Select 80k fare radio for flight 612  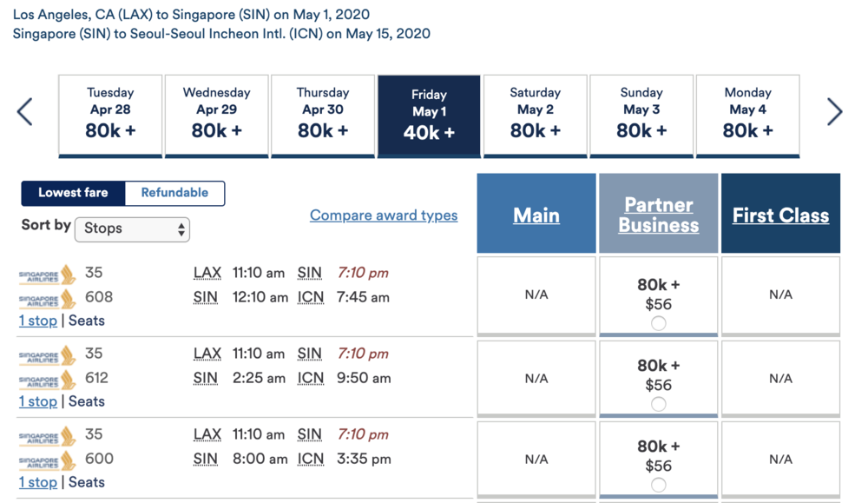(x=659, y=404)
